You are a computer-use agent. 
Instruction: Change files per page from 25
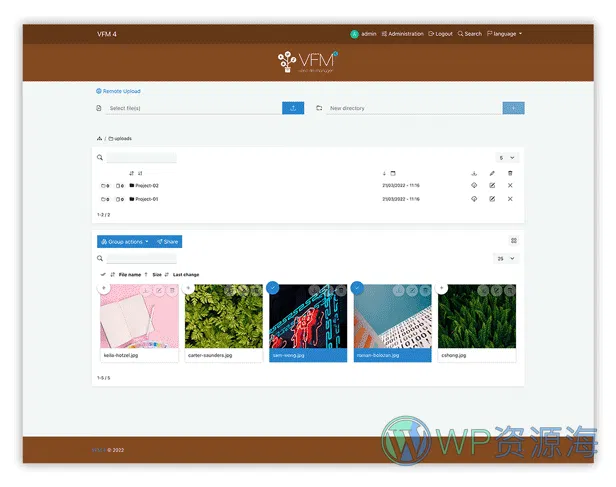[508, 258]
